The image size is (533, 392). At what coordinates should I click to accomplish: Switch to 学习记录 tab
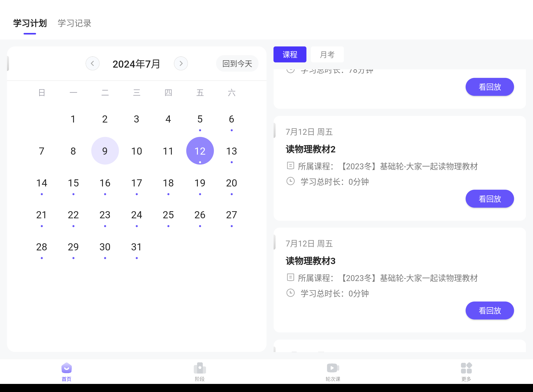(74, 24)
